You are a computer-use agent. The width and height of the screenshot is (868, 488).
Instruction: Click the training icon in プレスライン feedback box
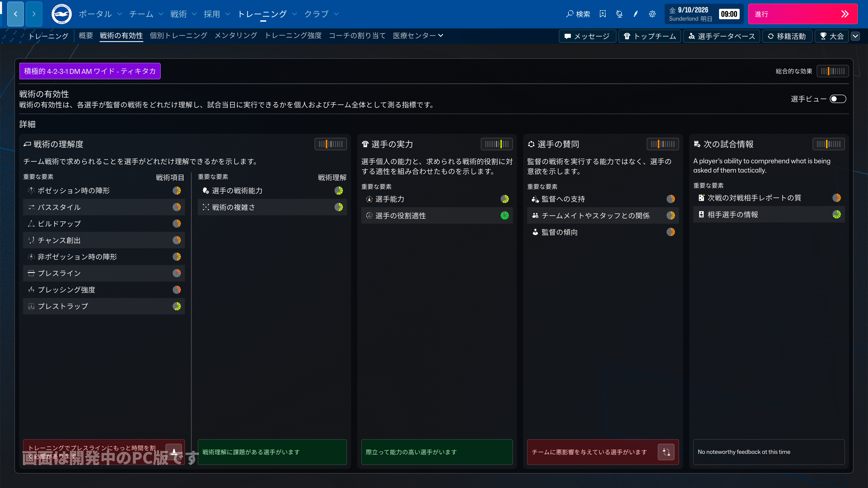174,452
